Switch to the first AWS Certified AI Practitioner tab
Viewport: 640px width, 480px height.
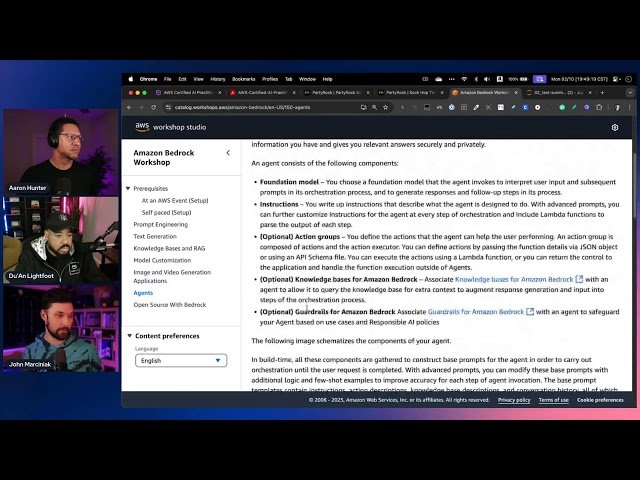click(188, 93)
